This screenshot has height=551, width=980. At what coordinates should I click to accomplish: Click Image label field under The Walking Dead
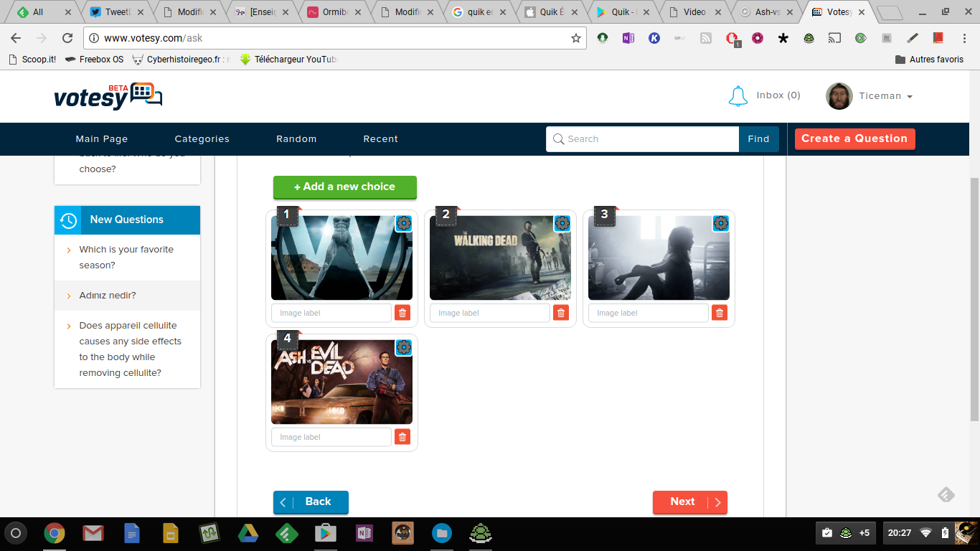pyautogui.click(x=490, y=313)
